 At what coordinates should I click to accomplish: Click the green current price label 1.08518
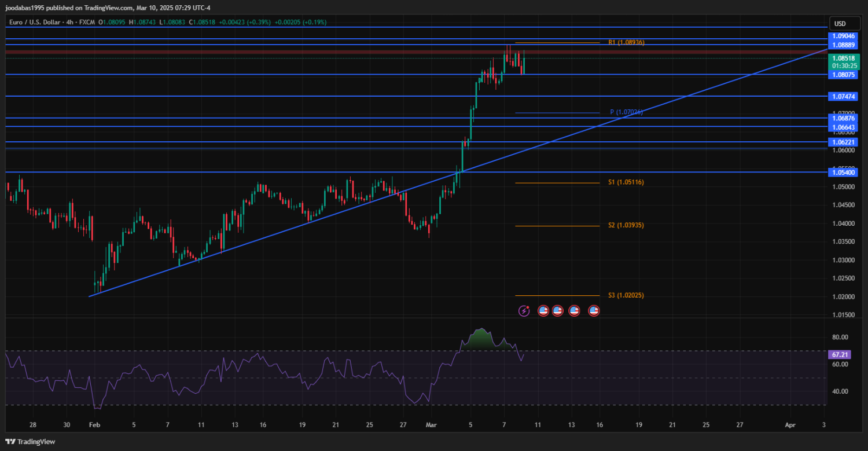coord(844,58)
